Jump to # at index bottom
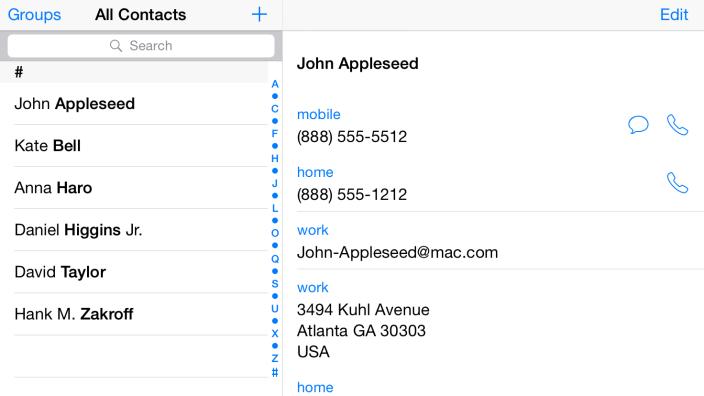Screen dimensions: 704x396 pyautogui.click(x=275, y=372)
